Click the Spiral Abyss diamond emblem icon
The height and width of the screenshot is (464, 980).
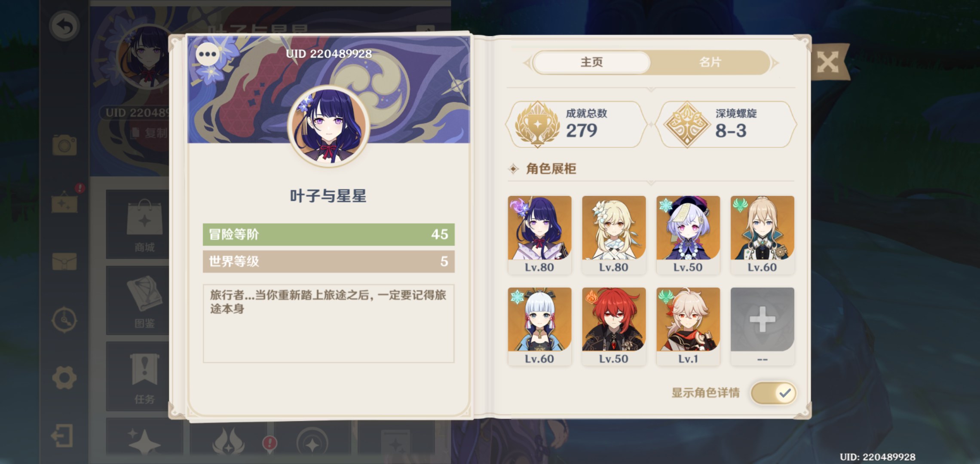tap(686, 125)
